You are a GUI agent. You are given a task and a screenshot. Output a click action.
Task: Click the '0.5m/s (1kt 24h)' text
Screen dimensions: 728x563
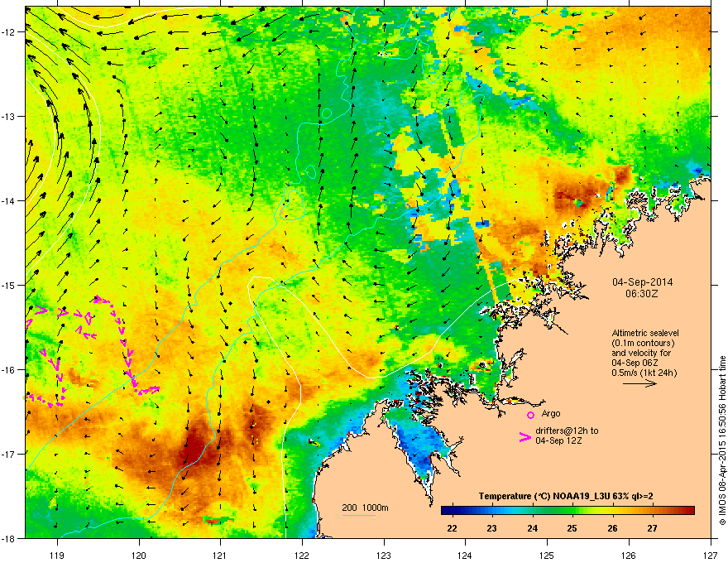644,373
